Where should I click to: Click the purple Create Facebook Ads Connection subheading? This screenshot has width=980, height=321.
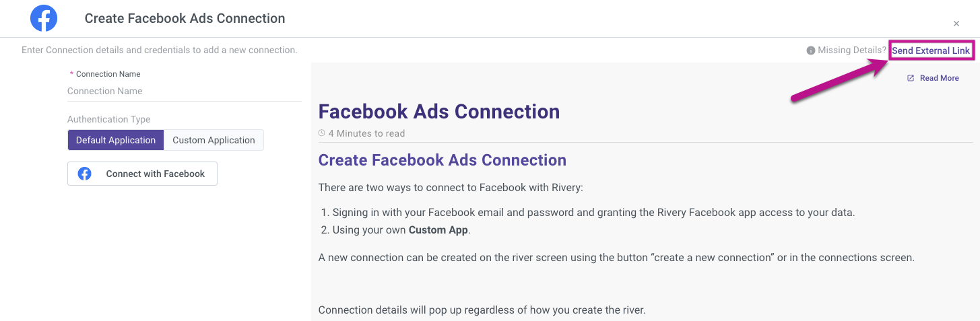coord(442,160)
